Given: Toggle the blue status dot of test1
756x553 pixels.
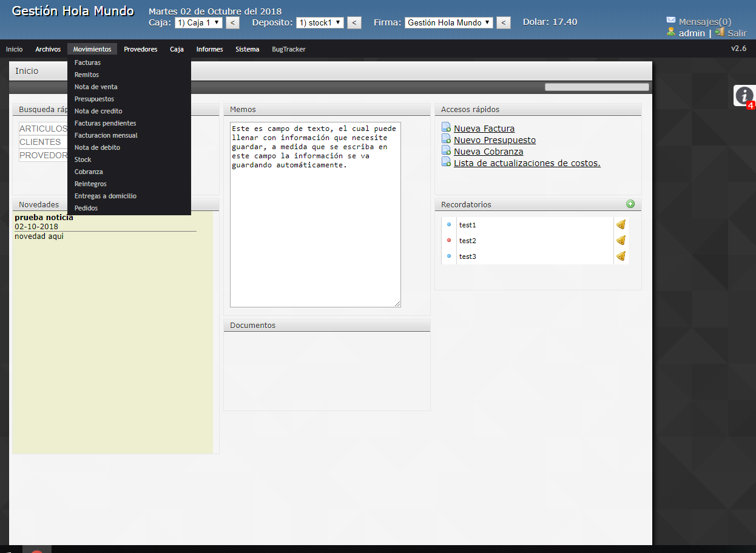Looking at the screenshot, I should [449, 225].
